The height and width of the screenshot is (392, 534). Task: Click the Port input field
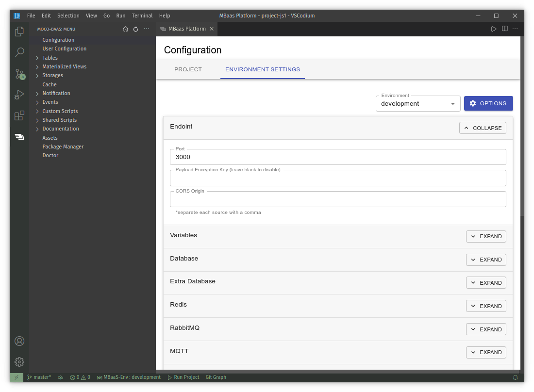338,157
